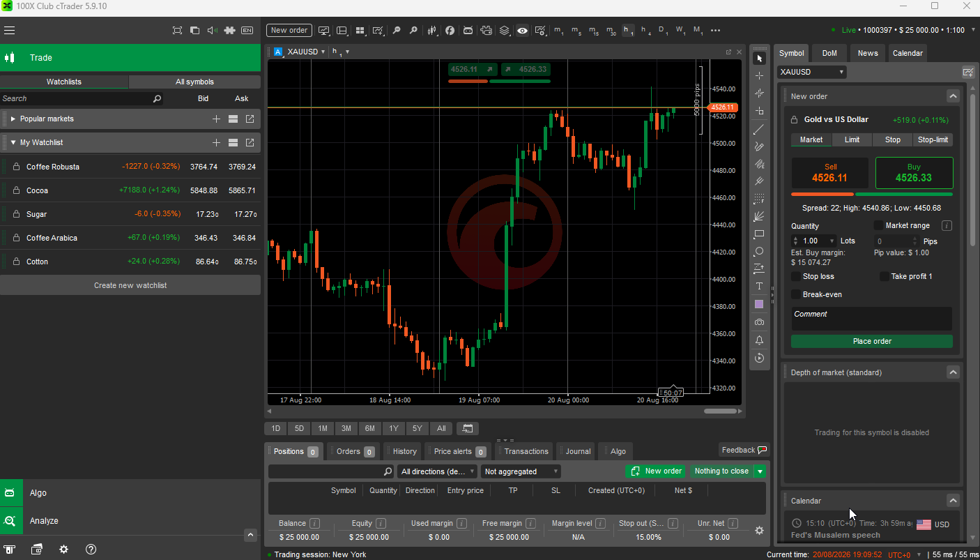Open the All directions filter dropdown
Viewport: 980px width, 560px height.
(437, 471)
